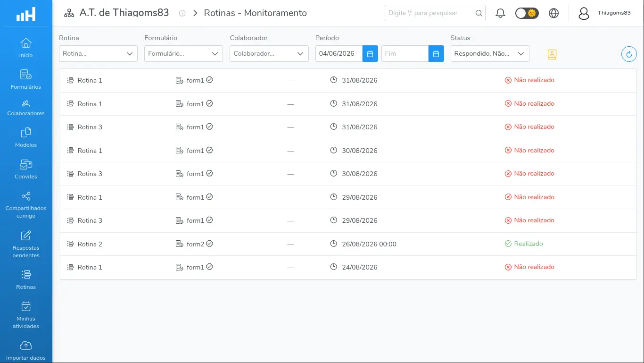This screenshot has height=363, width=644.
Task: Click Rotina 3 dated 30/08/2026
Action: [x=348, y=174]
